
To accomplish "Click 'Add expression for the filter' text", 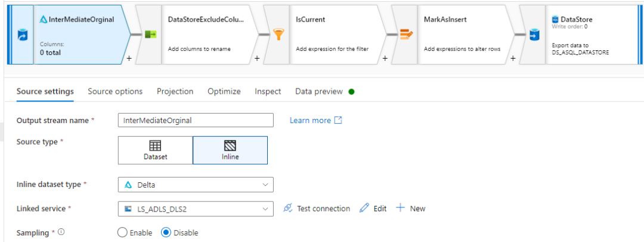I will click(332, 49).
